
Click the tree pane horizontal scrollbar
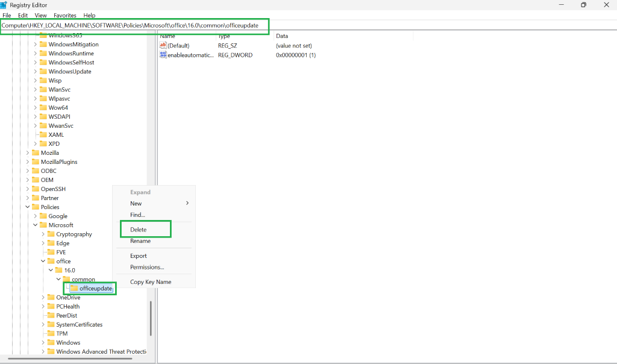(70, 359)
